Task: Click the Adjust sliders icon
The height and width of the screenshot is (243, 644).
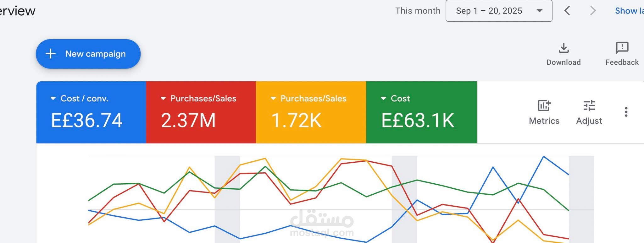Action: click(x=589, y=106)
